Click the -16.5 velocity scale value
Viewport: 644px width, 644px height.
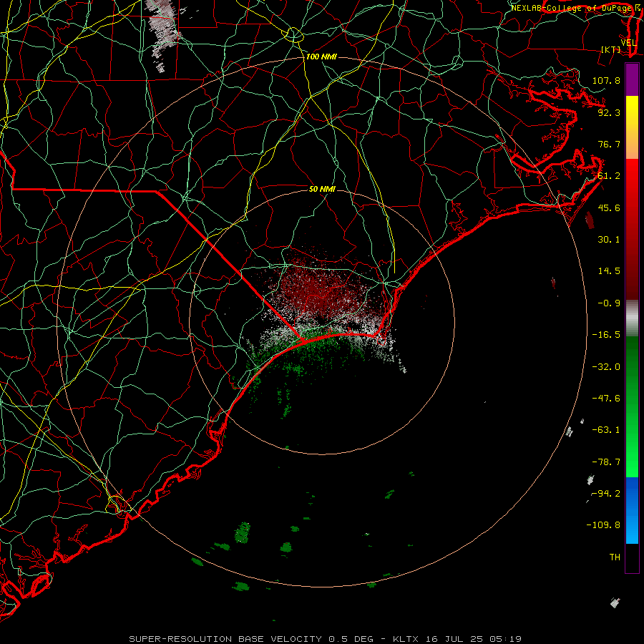[x=606, y=335]
